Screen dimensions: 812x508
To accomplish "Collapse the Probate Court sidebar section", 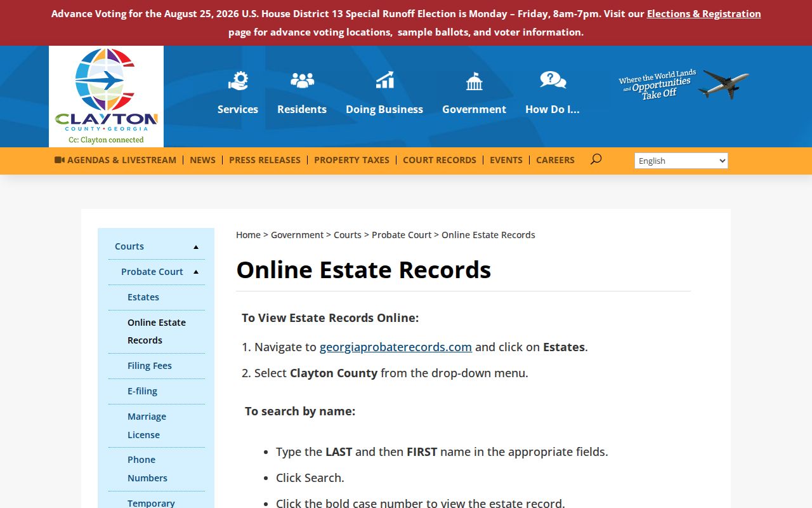I will tap(196, 272).
